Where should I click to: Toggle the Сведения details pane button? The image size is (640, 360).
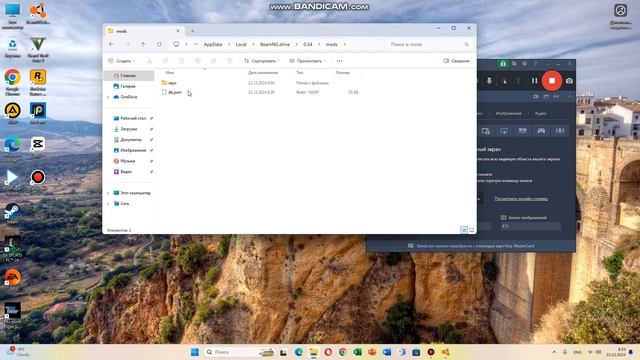tap(456, 61)
